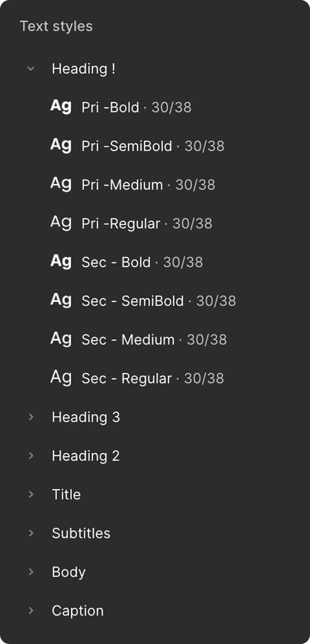Viewport: 310px width, 644px height.
Task: Expand the Heading 2 group chevron
Action: coord(31,456)
